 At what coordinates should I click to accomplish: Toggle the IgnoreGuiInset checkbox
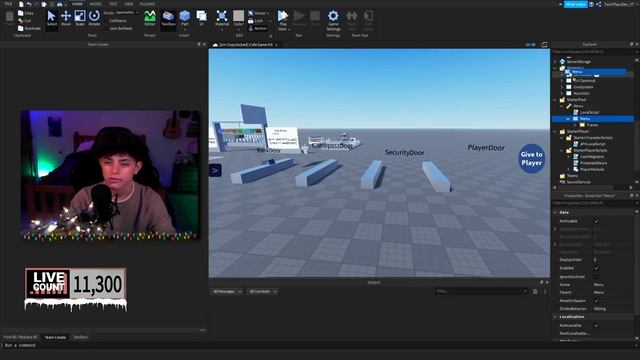tap(596, 276)
